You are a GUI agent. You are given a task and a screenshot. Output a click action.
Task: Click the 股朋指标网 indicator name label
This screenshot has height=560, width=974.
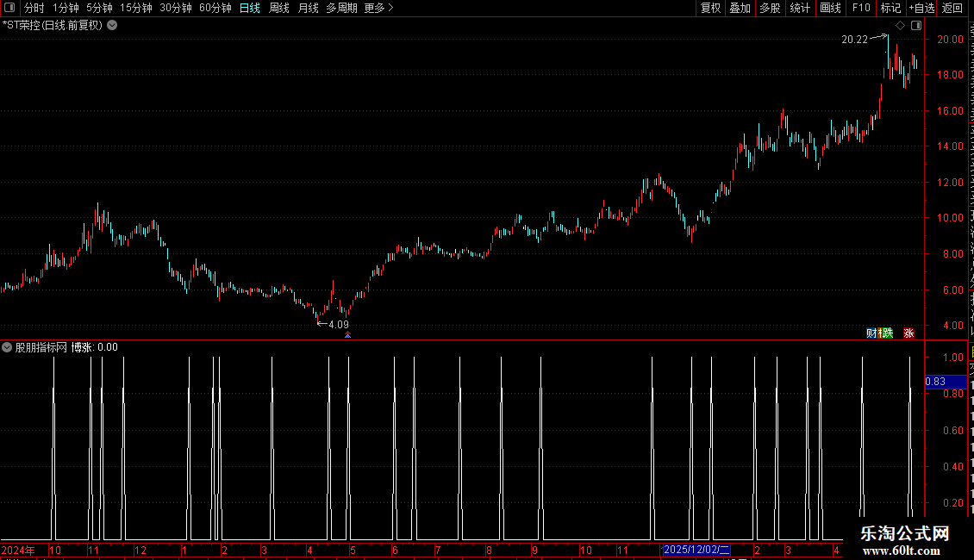(x=41, y=347)
